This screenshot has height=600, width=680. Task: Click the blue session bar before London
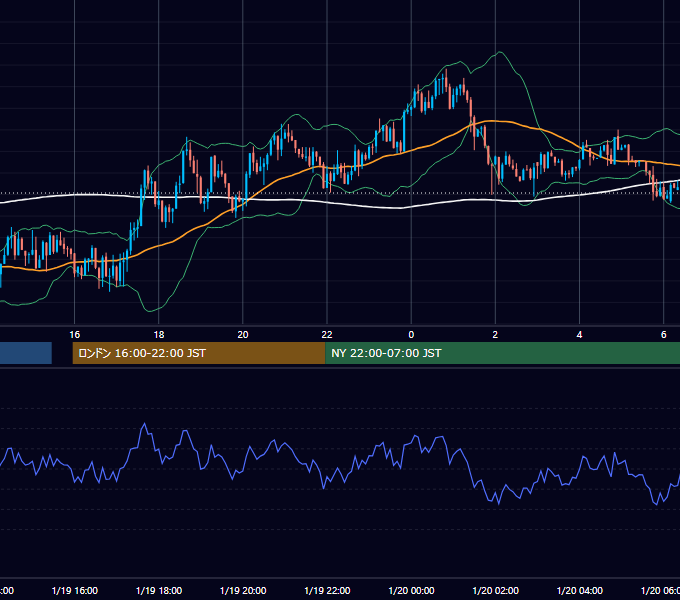click(26, 353)
